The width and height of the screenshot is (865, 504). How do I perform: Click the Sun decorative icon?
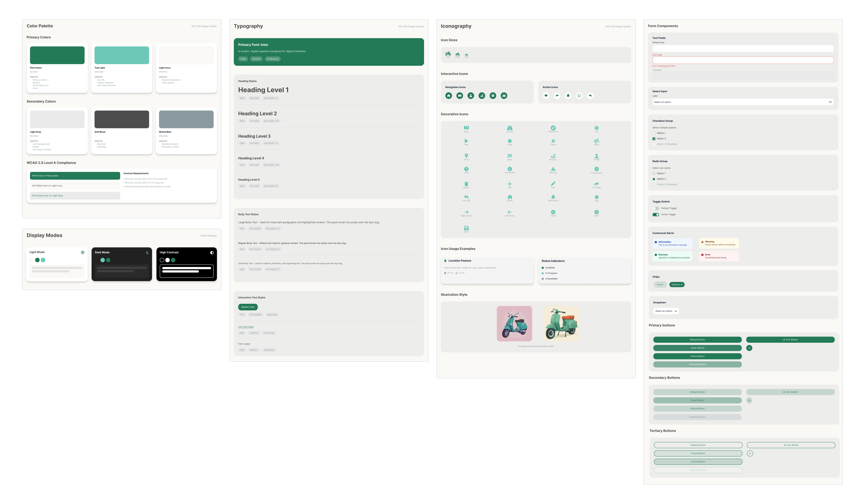point(597,128)
